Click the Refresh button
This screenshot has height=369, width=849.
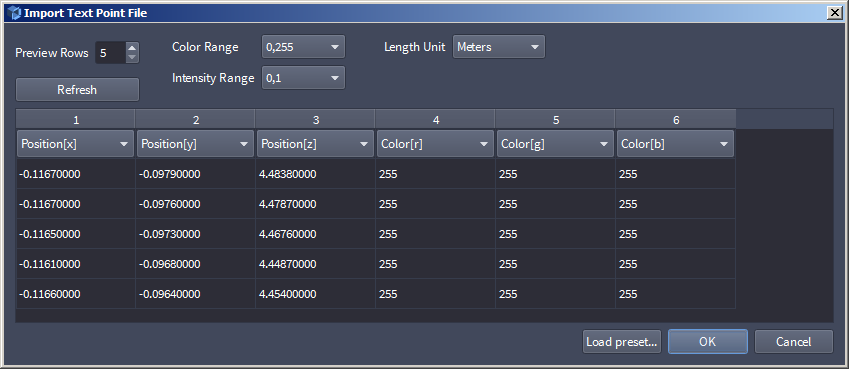(x=77, y=89)
